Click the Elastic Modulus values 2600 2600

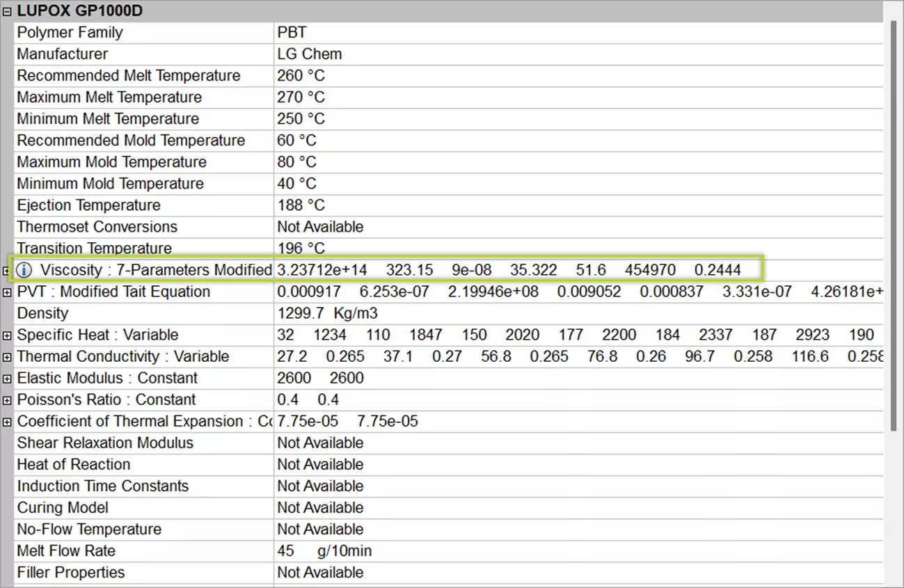point(320,378)
